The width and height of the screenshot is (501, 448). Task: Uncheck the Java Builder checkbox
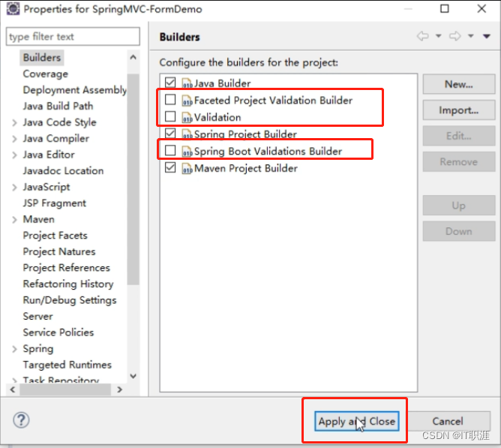[170, 83]
